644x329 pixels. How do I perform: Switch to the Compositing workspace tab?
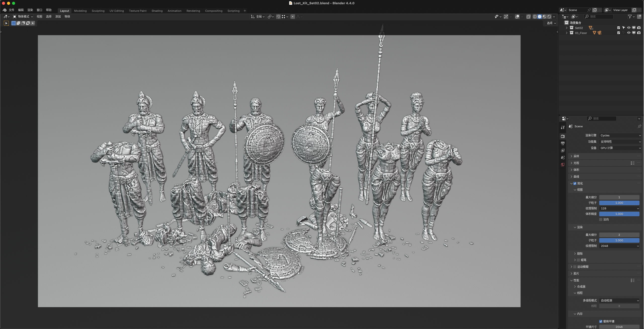pos(214,11)
